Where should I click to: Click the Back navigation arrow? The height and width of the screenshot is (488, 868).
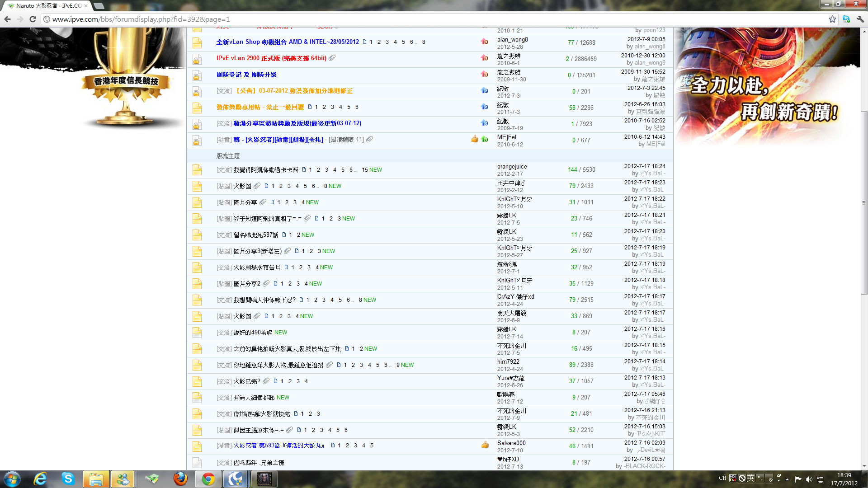click(7, 19)
